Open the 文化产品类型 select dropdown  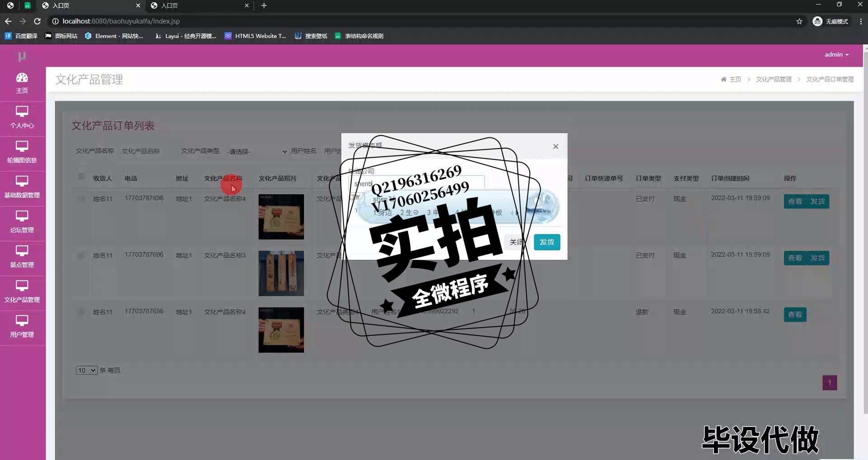(257, 151)
